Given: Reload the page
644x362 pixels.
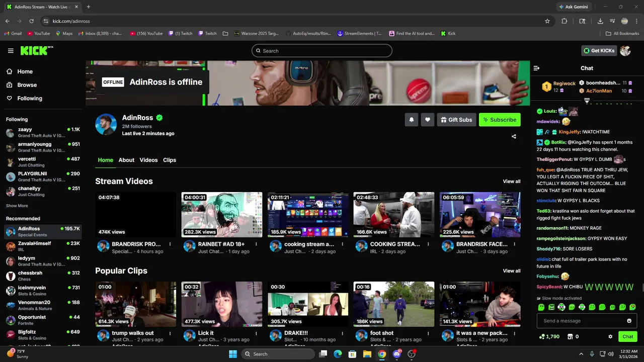Looking at the screenshot, I should 31,21.
